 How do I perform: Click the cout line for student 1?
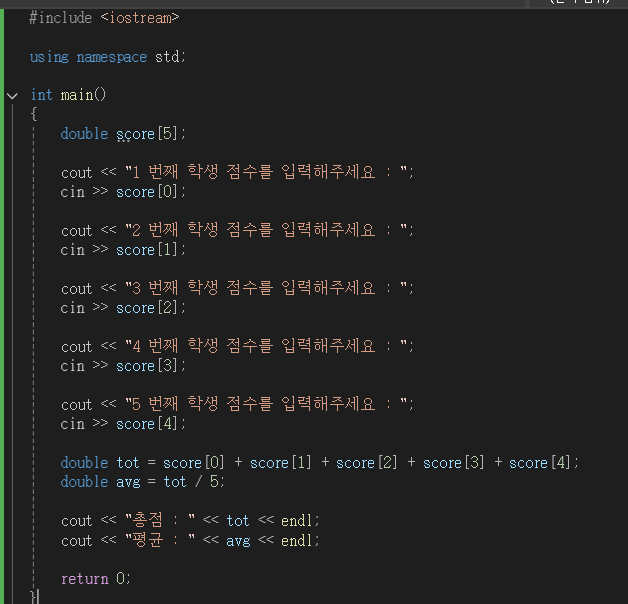[x=237, y=172]
